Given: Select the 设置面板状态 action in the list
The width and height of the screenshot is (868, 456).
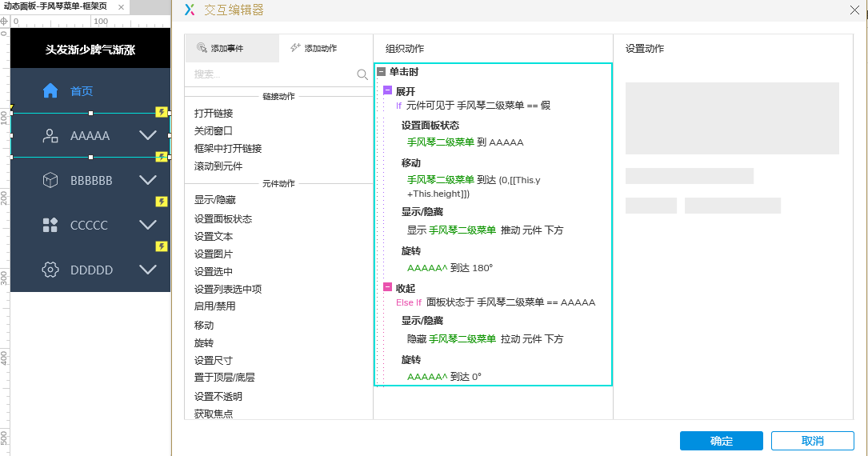Looking at the screenshot, I should [x=223, y=219].
